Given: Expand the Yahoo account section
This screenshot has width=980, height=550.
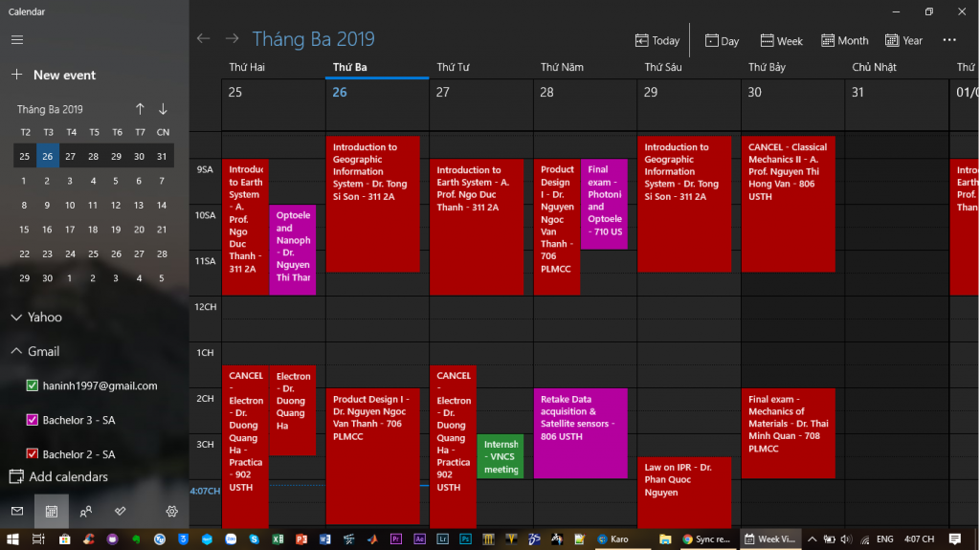Looking at the screenshot, I should pos(36,317).
